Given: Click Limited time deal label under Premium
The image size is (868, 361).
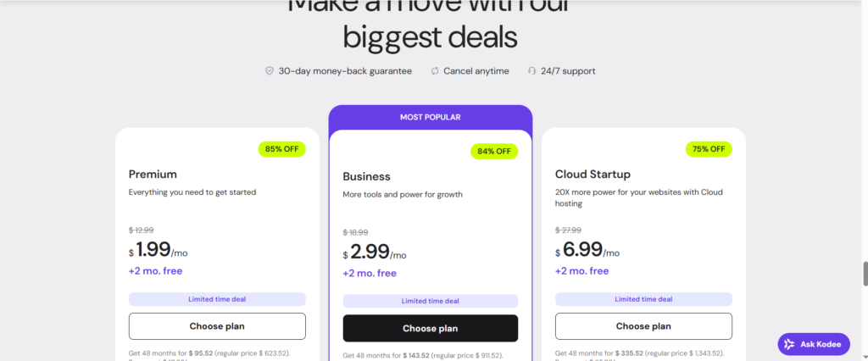Looking at the screenshot, I should coord(217,298).
